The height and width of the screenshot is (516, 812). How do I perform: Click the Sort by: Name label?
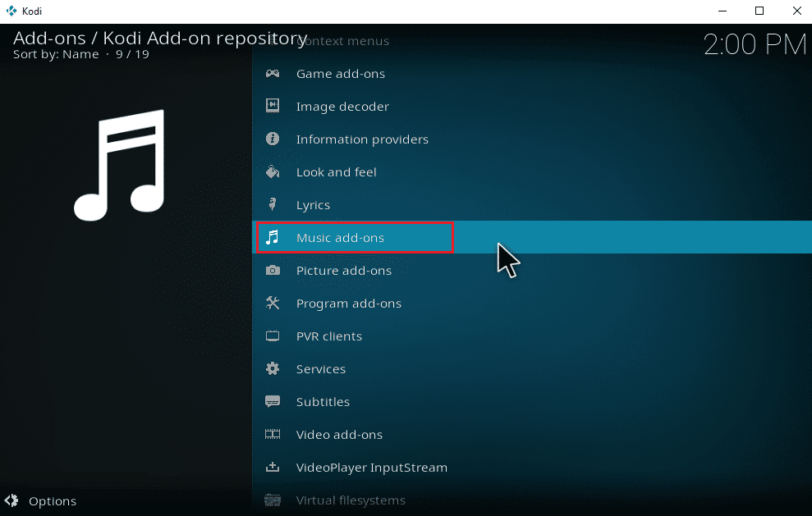[x=56, y=54]
